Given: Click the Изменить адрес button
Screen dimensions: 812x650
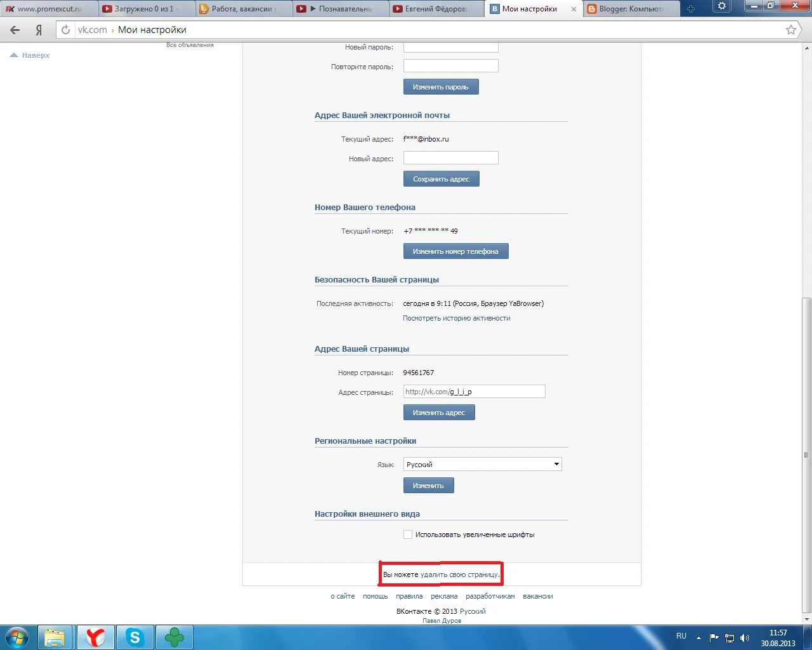Looking at the screenshot, I should click(x=439, y=413).
